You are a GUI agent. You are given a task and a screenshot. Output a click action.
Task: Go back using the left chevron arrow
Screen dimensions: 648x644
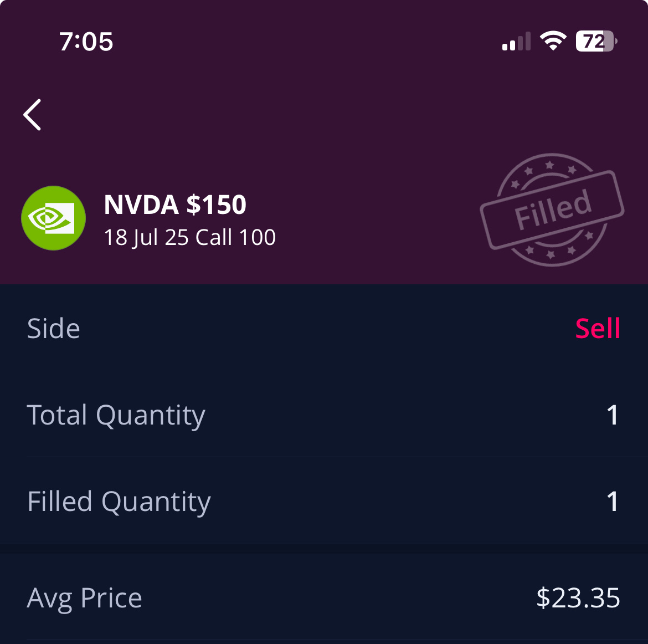coord(33,115)
